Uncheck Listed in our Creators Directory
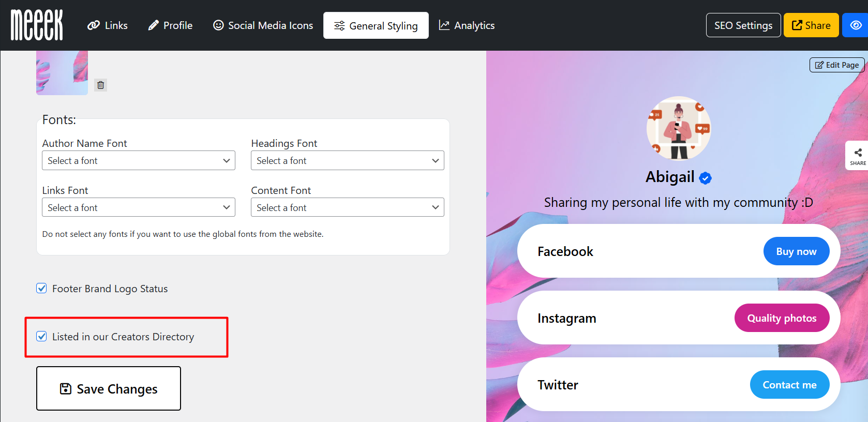The image size is (868, 422). pyautogui.click(x=42, y=337)
